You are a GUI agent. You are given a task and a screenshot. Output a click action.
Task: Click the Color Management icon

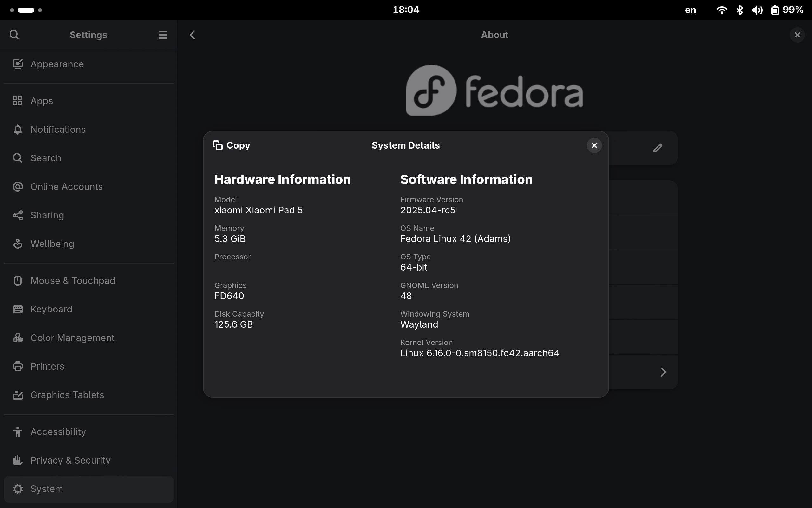click(x=17, y=338)
